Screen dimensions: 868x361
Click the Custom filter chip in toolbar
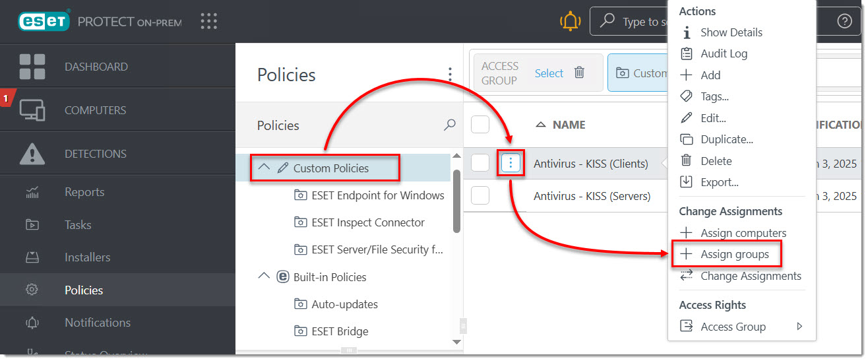click(x=637, y=73)
